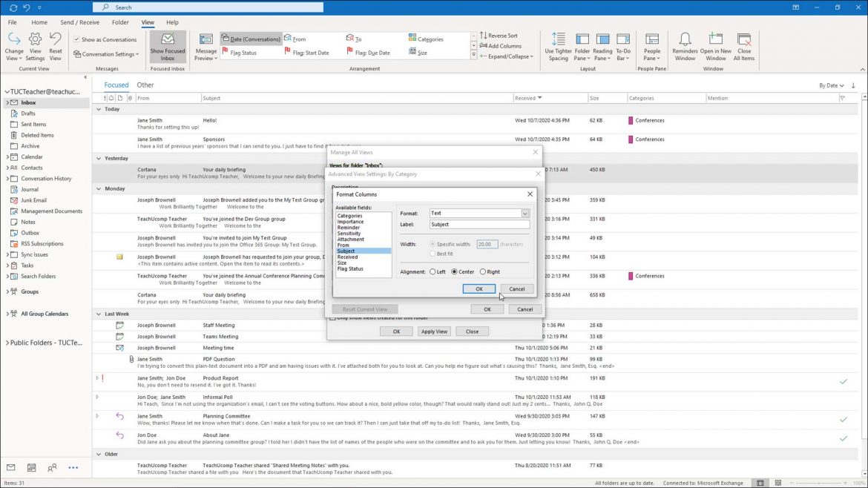Open the Send / Receive ribbon tab
This screenshot has height=488, width=868.
(x=79, y=22)
